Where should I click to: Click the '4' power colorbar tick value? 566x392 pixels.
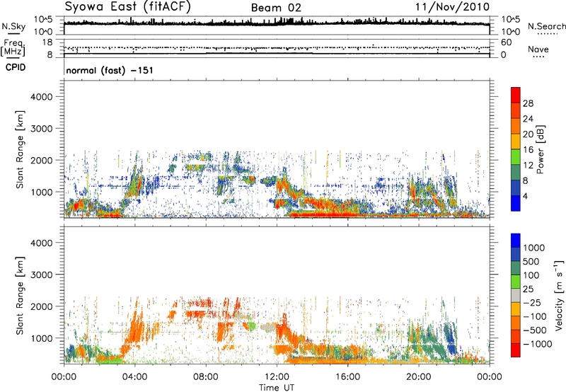click(x=526, y=196)
